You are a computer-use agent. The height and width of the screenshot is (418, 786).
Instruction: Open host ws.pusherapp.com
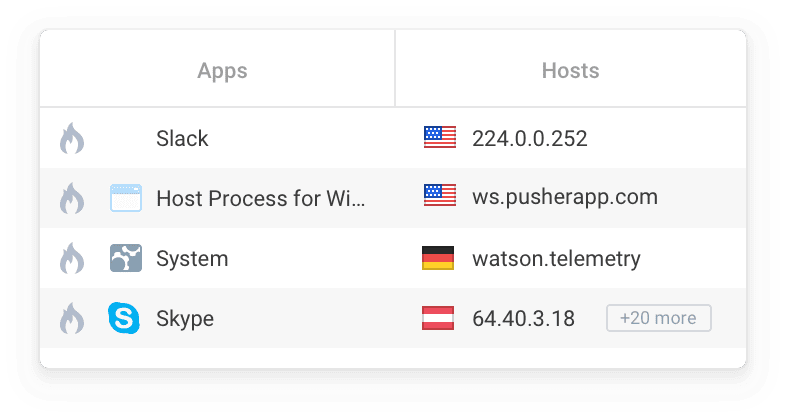pyautogui.click(x=564, y=197)
